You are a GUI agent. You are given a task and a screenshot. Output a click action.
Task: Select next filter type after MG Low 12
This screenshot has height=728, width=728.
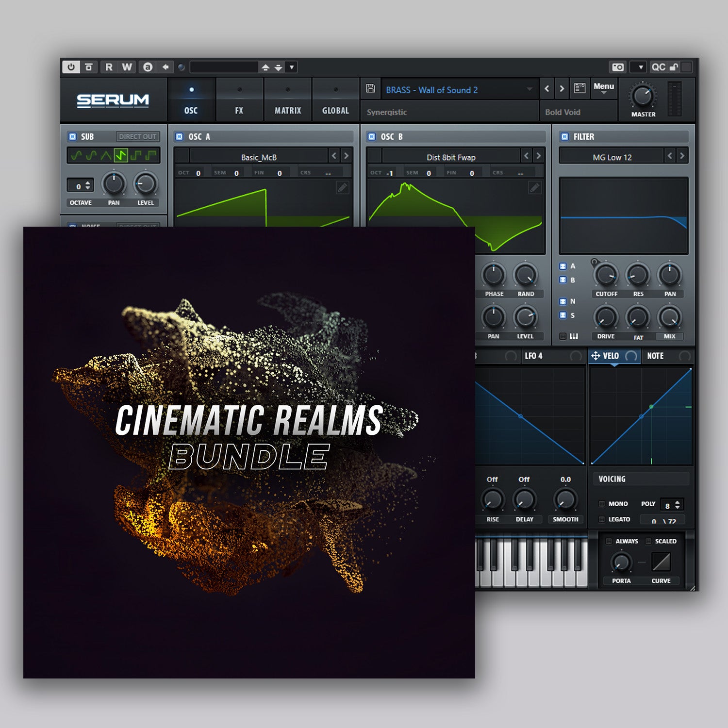(682, 156)
